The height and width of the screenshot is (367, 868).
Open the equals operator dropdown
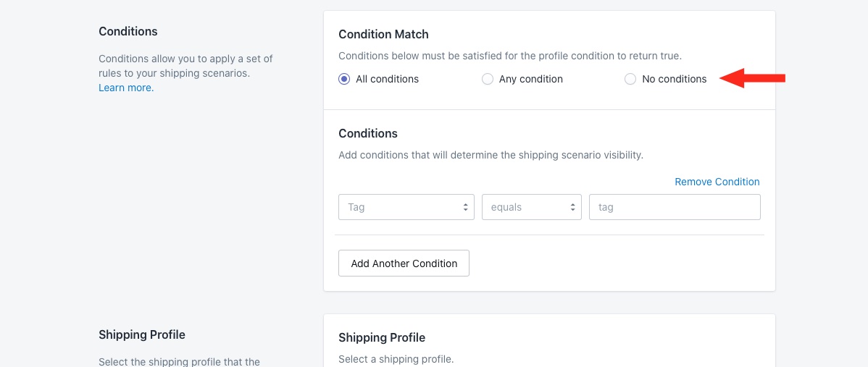(532, 207)
